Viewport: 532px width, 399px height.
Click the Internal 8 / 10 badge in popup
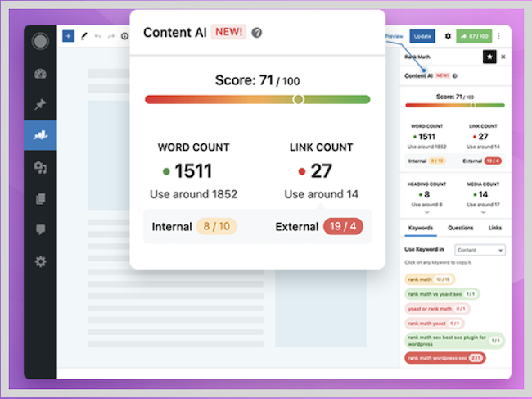pos(216,226)
